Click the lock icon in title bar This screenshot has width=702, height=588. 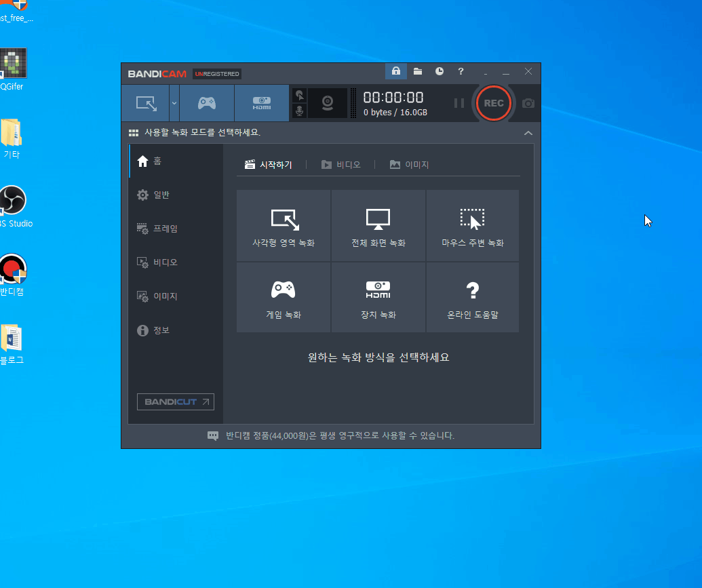tap(396, 71)
